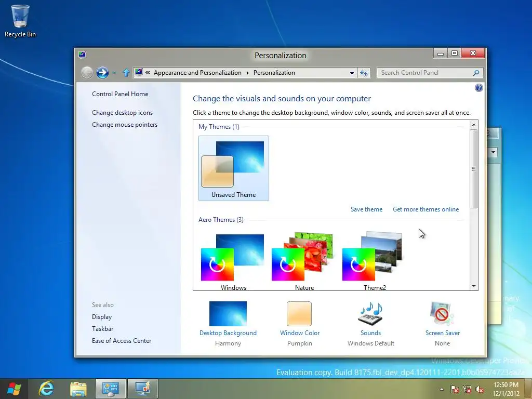Viewport: 532px width, 399px height.
Task: Click the greyed-out Back navigation button
Action: [x=87, y=73]
